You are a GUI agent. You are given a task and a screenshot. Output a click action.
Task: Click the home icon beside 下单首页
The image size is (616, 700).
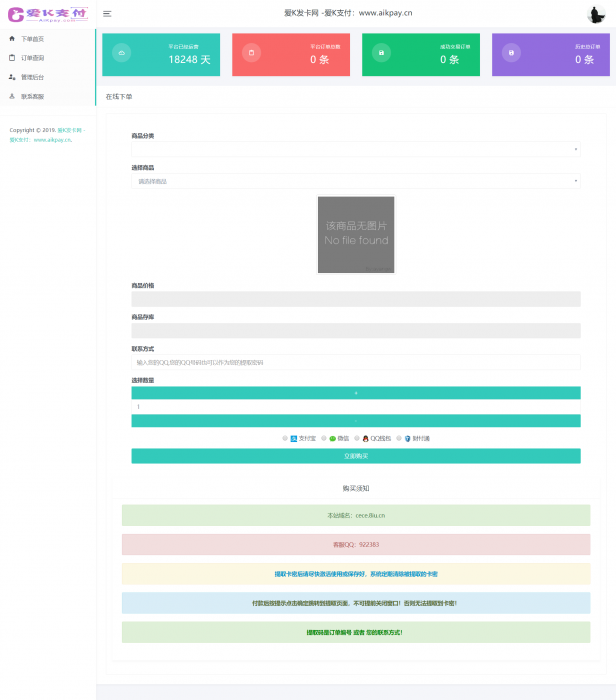12,38
